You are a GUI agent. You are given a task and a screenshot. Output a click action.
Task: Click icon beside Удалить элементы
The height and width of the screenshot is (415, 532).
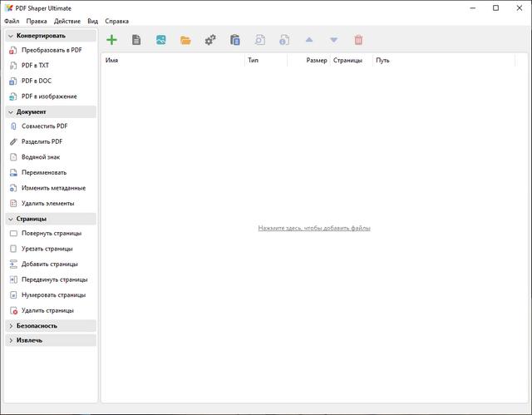coord(13,204)
